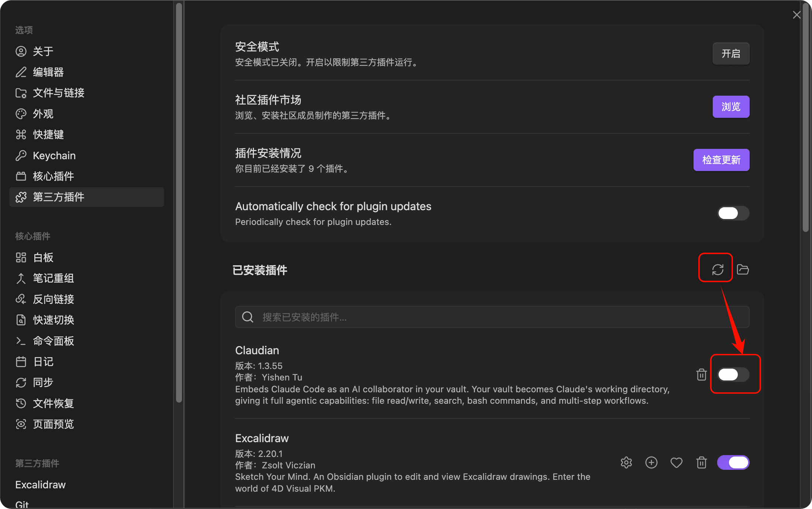The image size is (812, 509).
Task: Click the Claudian uninstall trash icon
Action: tap(701, 375)
